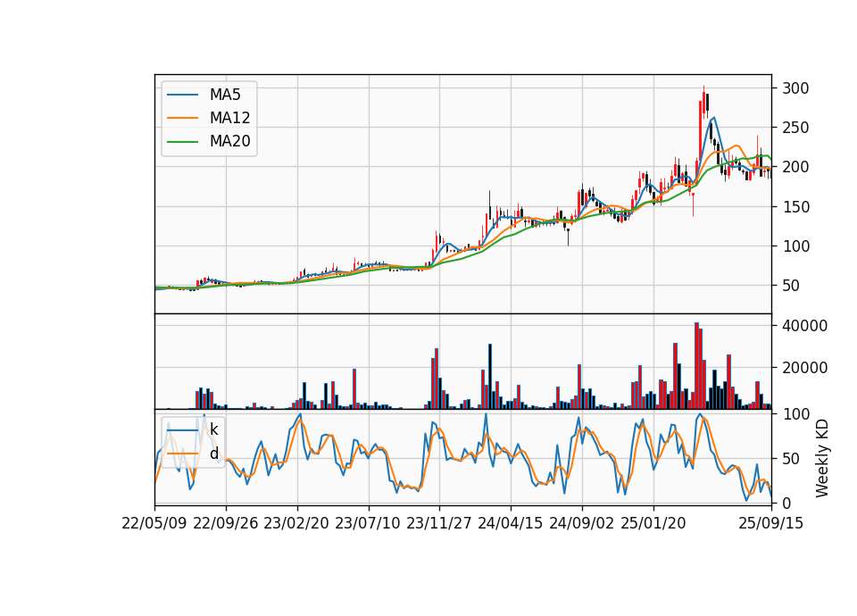Image resolution: width=857 pixels, height=616 pixels.
Task: Click the 200 price axis label
Action: (795, 167)
